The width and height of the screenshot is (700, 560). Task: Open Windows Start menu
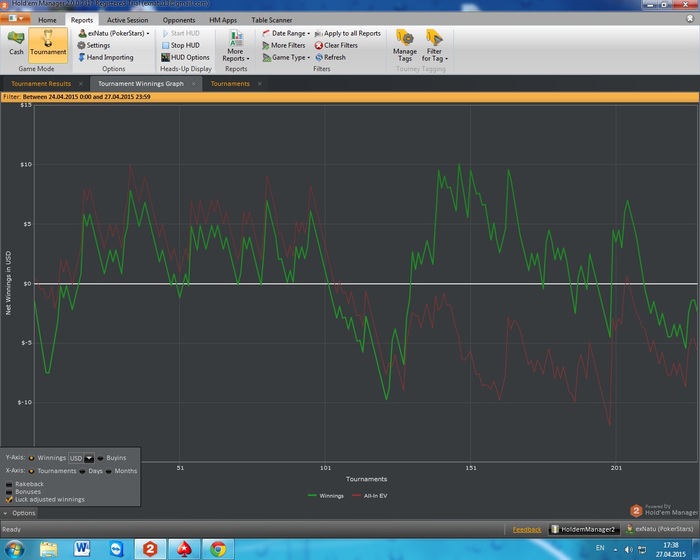14,549
